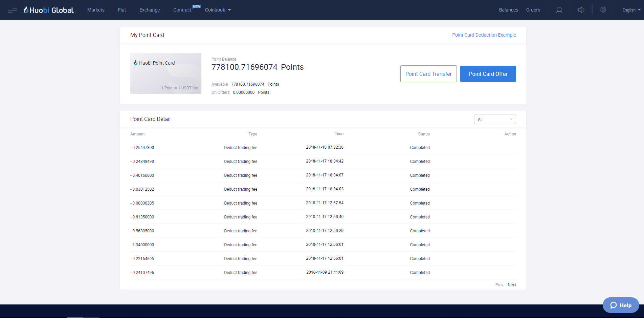Click the Status column header
Image resolution: width=644 pixels, height=318 pixels.
coord(424,134)
